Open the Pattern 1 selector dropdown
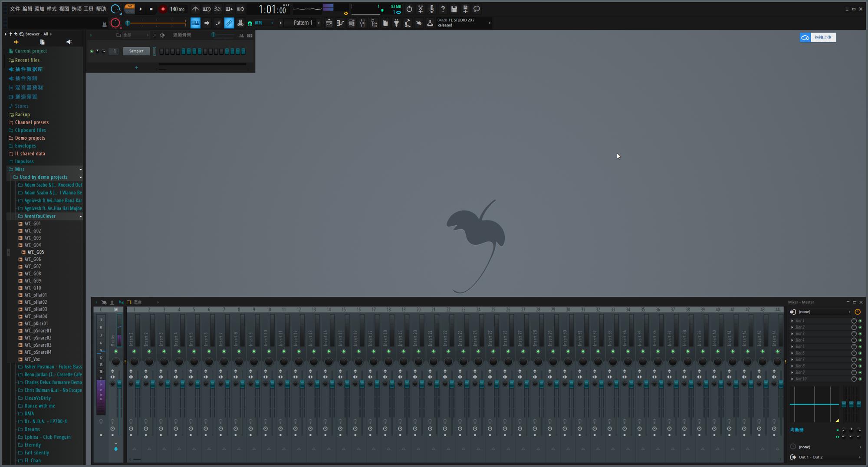Image resolution: width=868 pixels, height=467 pixels. [x=302, y=23]
